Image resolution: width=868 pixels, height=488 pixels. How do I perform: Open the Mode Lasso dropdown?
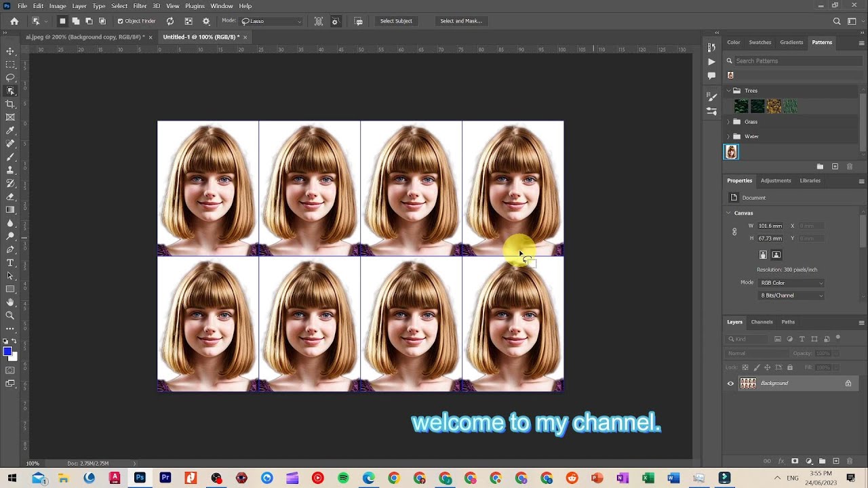tap(271, 21)
